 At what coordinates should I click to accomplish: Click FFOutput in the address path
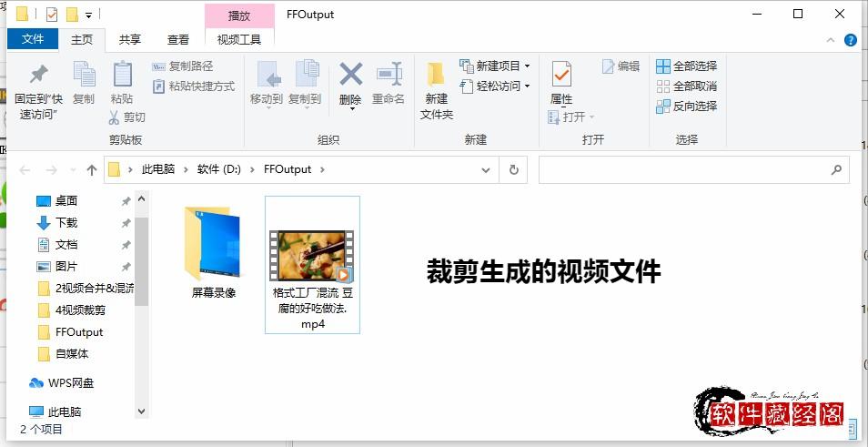point(288,169)
